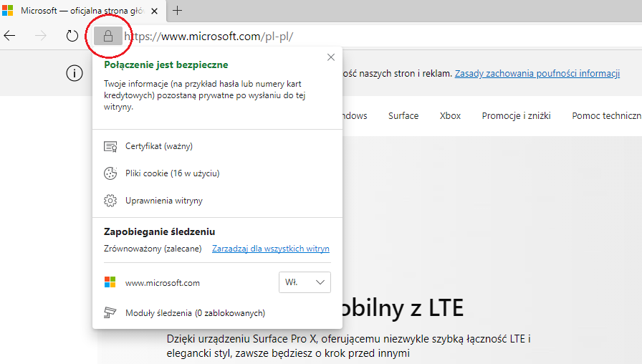This screenshot has width=642, height=364.
Task: Open Uprawnienia witryny settings
Action: pyautogui.click(x=163, y=201)
